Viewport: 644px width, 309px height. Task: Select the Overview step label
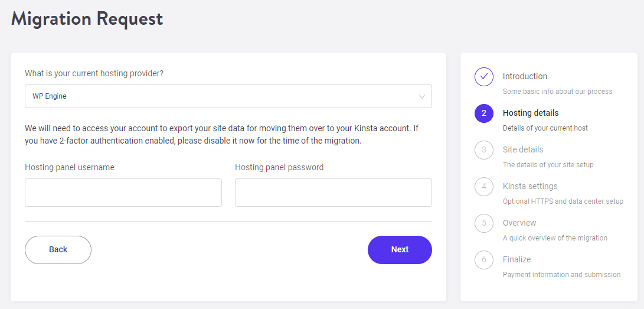click(519, 223)
